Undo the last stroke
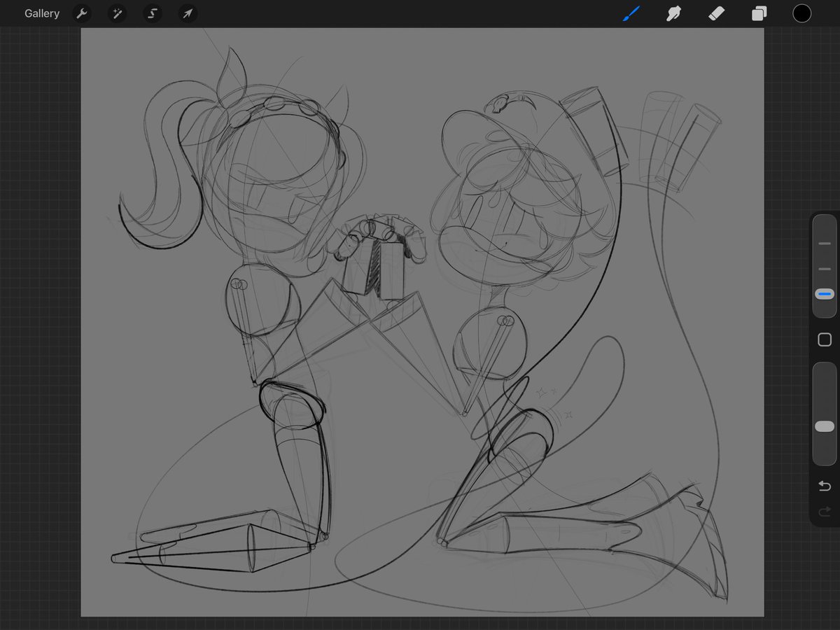This screenshot has height=630, width=840. [x=825, y=486]
